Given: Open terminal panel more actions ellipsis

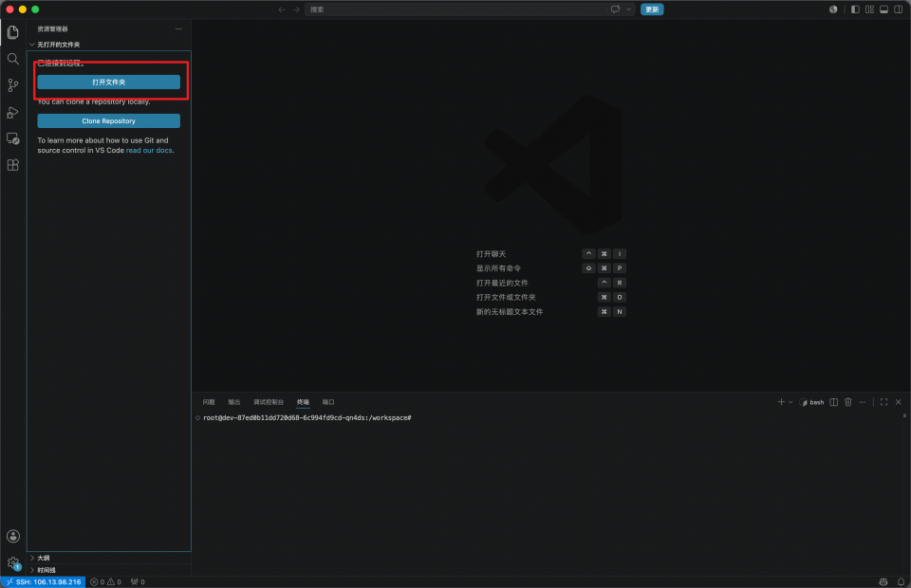Looking at the screenshot, I should tap(863, 402).
